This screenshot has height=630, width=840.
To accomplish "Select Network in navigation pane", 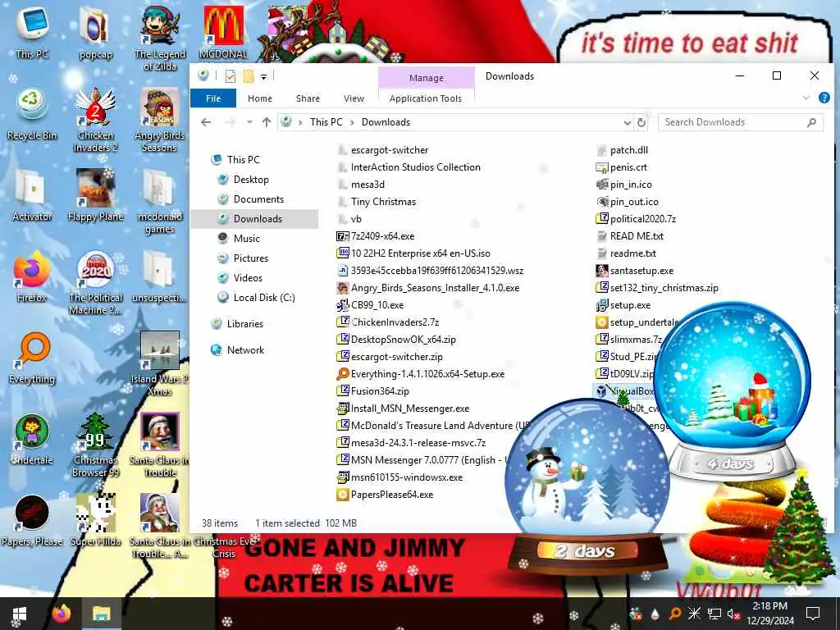I will click(245, 349).
